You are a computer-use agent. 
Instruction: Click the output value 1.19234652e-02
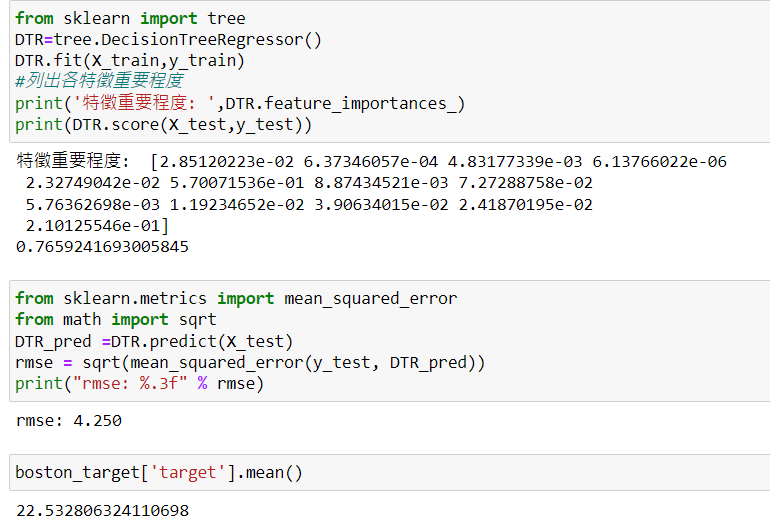(237, 204)
